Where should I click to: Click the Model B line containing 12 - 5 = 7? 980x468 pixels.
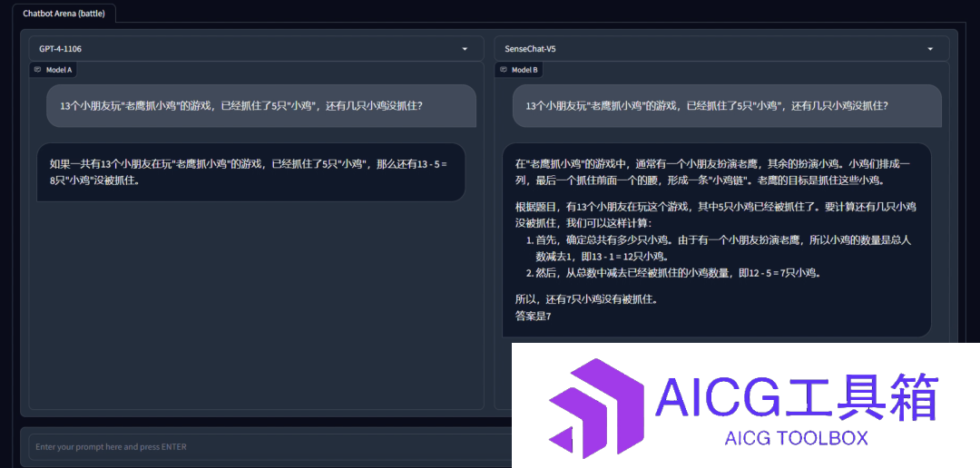pos(678,273)
